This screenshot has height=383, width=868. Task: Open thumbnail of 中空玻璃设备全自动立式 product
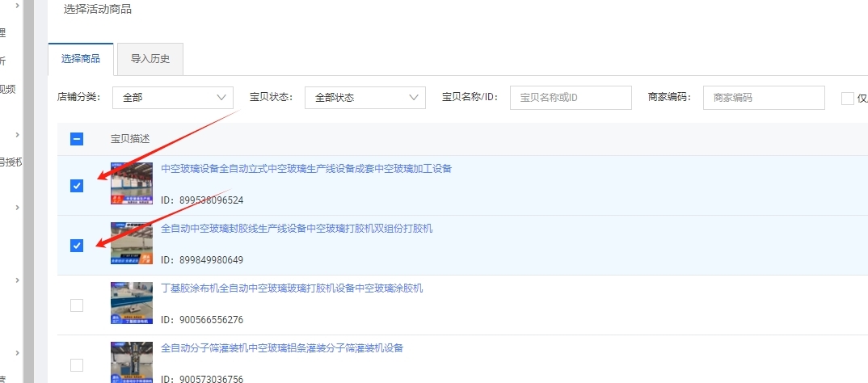[132, 183]
